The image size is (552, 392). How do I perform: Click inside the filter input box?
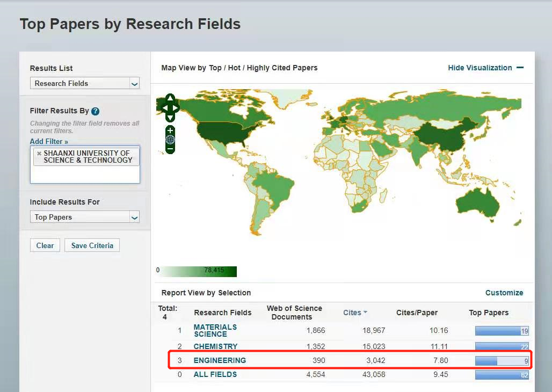(x=85, y=175)
